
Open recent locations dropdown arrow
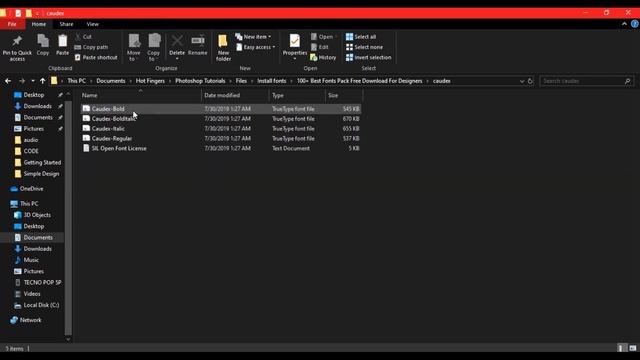click(33, 81)
